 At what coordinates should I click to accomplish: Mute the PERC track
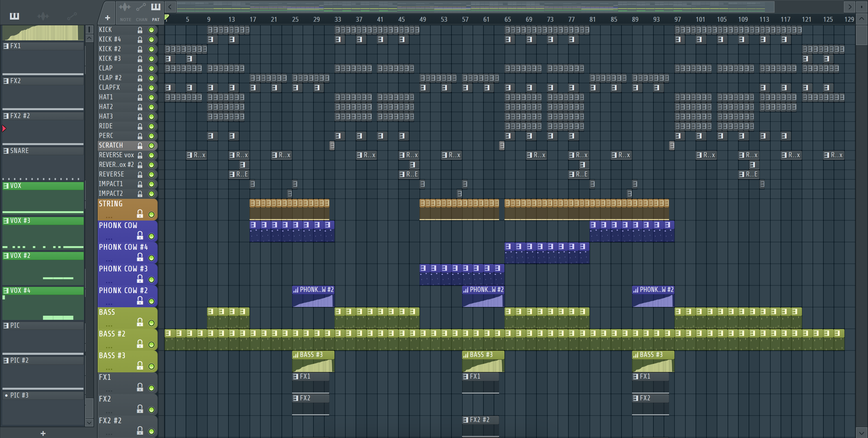(x=152, y=136)
